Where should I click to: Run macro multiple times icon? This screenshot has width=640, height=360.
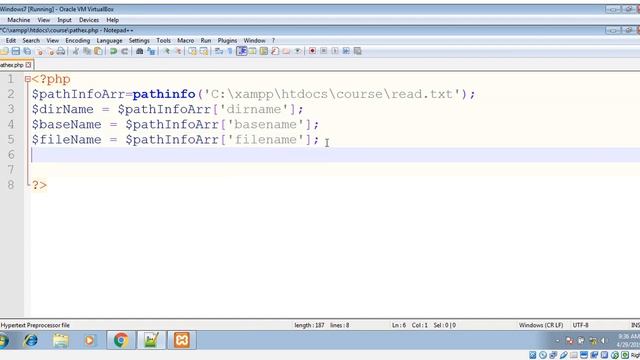pyautogui.click(x=346, y=51)
